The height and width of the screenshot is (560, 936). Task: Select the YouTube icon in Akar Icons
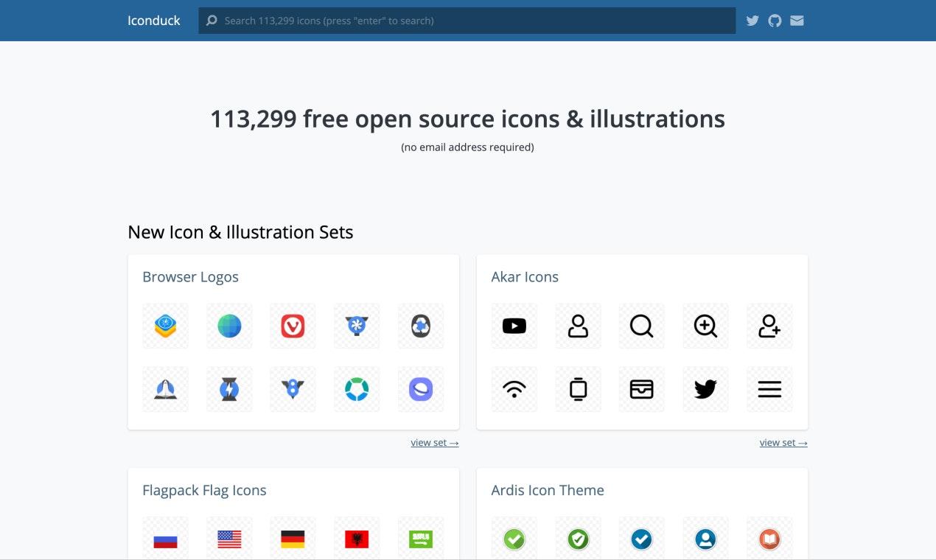tap(514, 326)
